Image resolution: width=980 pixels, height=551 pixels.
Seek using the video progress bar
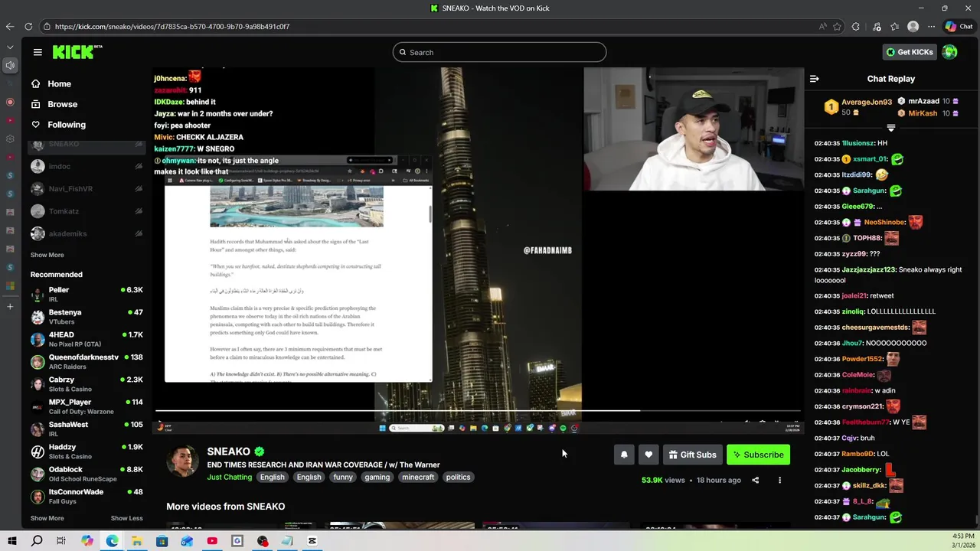[x=479, y=411]
